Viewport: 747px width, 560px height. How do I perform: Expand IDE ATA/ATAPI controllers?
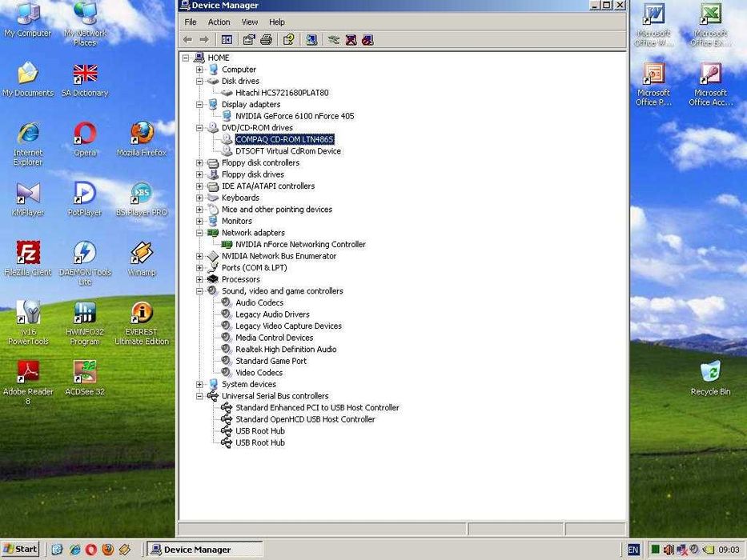pos(199,186)
